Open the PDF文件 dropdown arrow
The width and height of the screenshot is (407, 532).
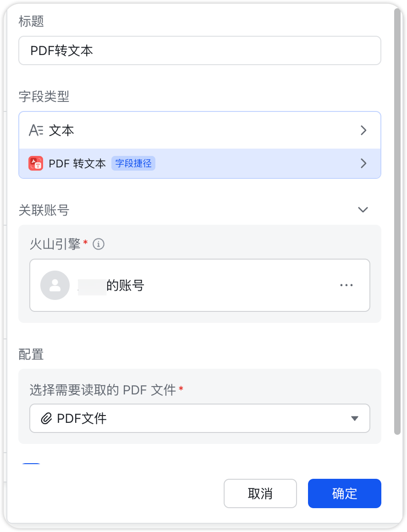[354, 418]
